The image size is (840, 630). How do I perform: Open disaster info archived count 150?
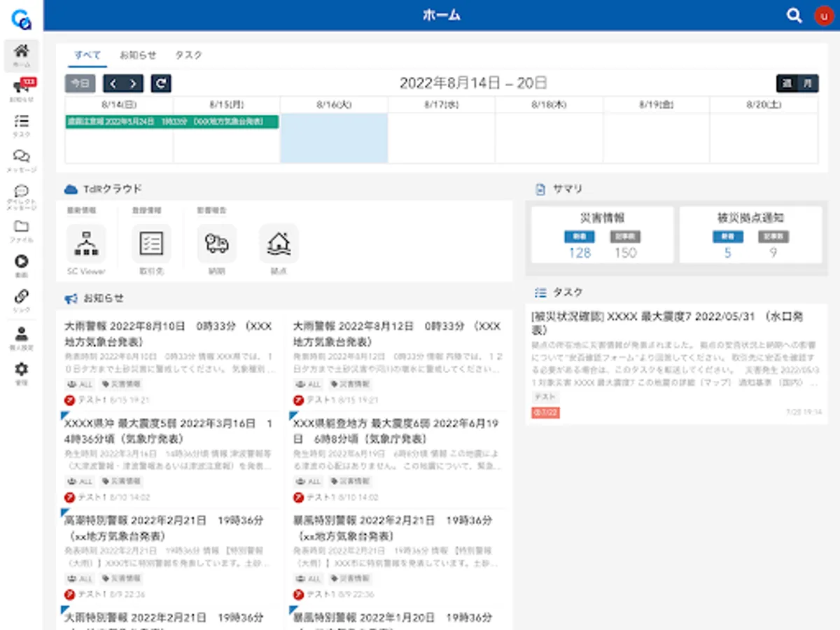tap(625, 253)
